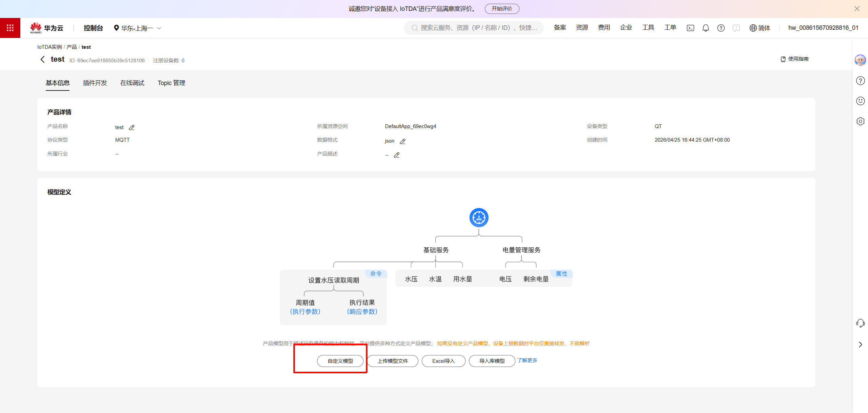Click the 执行结果 parameter
The width and height of the screenshot is (868, 413).
coord(362,303)
